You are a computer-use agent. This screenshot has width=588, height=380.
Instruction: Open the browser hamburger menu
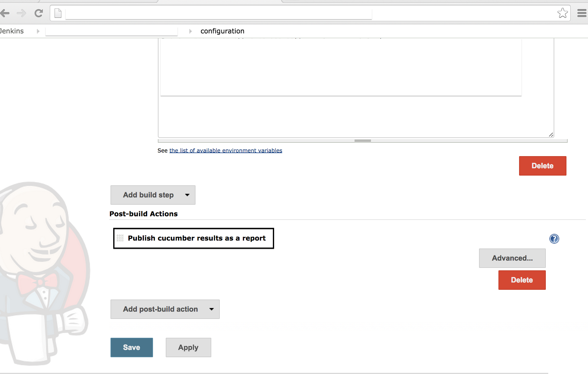[x=582, y=13]
